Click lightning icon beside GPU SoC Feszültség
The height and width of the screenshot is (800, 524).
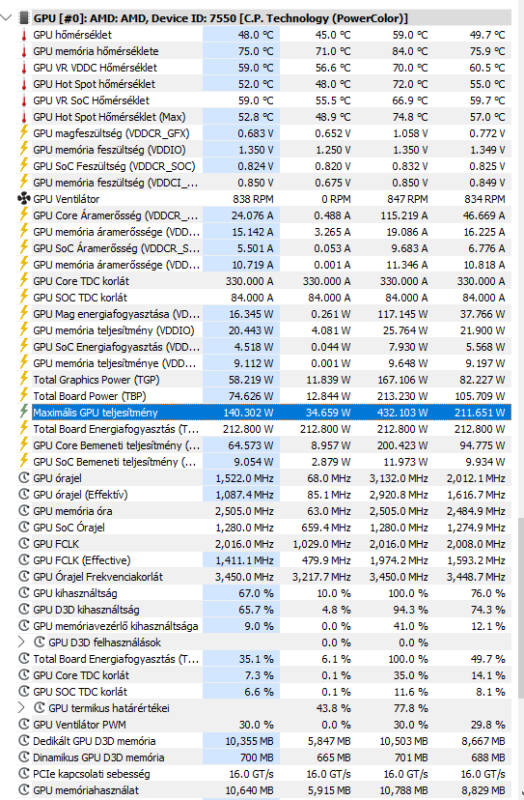click(23, 165)
